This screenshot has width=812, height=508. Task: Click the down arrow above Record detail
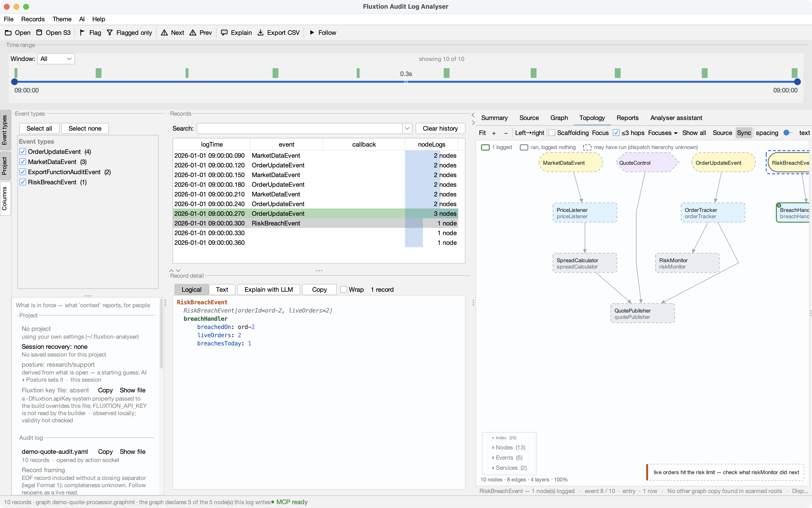coord(178,270)
